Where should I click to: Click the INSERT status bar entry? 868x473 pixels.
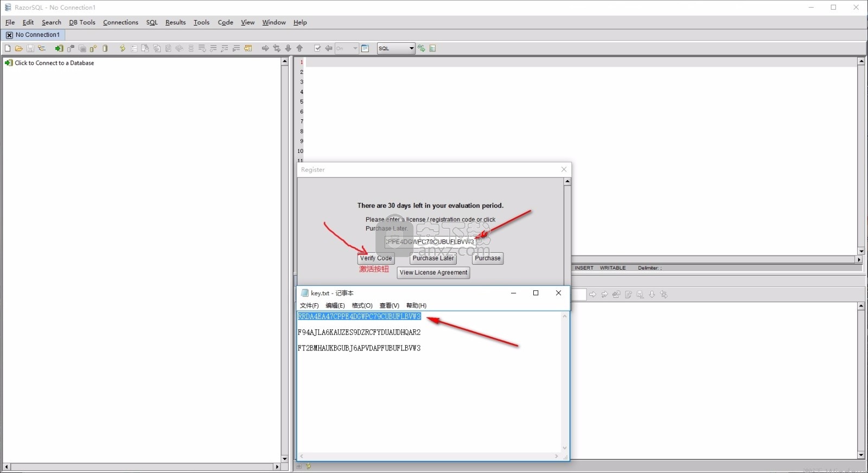point(584,268)
